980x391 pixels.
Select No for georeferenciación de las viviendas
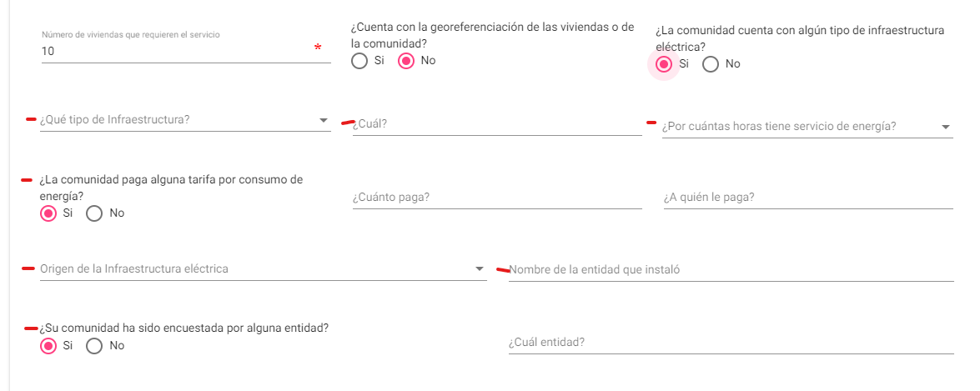click(406, 61)
